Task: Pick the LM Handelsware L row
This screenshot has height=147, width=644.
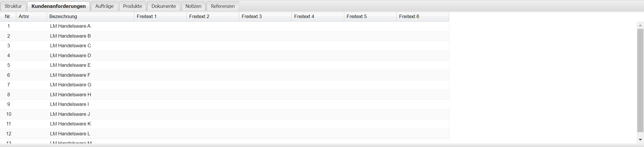Action: [x=70, y=134]
